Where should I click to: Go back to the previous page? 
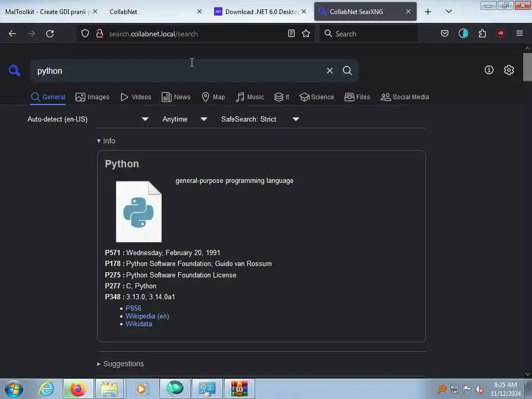[x=12, y=34]
